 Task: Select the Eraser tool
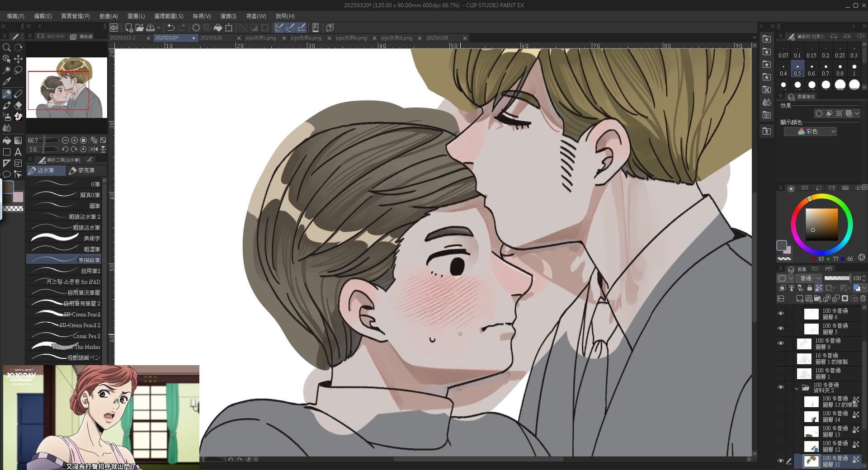[x=18, y=105]
